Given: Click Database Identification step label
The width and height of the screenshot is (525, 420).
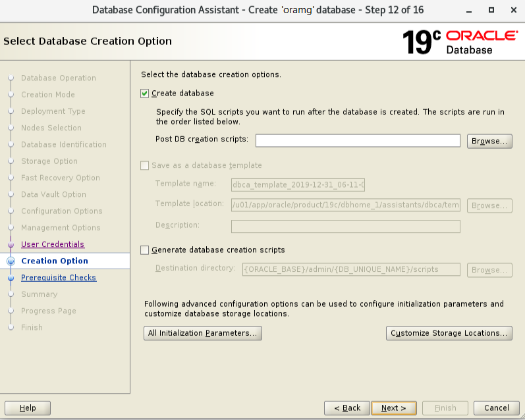Looking at the screenshot, I should [64, 145].
